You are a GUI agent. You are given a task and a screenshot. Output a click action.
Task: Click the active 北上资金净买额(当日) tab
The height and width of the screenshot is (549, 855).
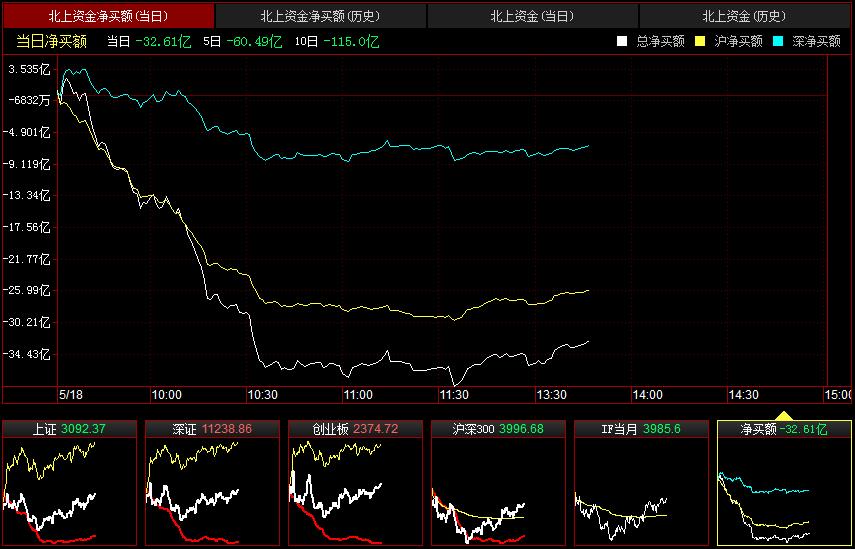coord(108,16)
